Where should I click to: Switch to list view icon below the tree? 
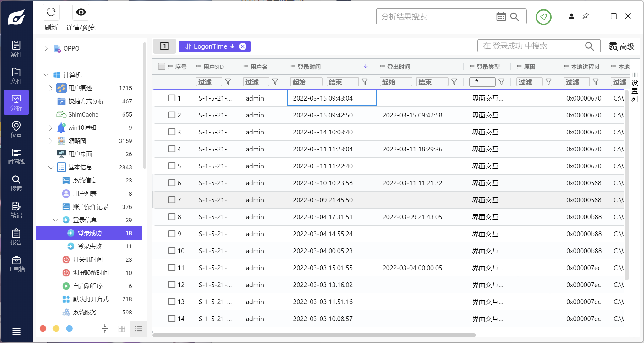tap(139, 329)
